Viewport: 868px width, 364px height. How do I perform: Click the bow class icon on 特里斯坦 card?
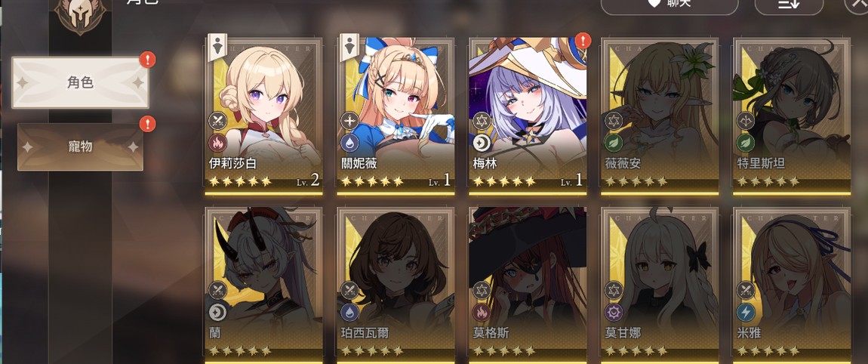(746, 121)
